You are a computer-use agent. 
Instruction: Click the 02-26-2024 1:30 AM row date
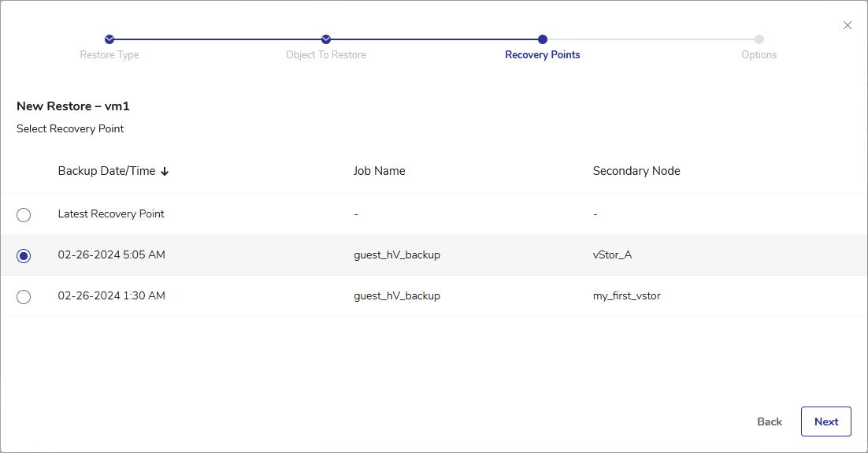coord(111,296)
